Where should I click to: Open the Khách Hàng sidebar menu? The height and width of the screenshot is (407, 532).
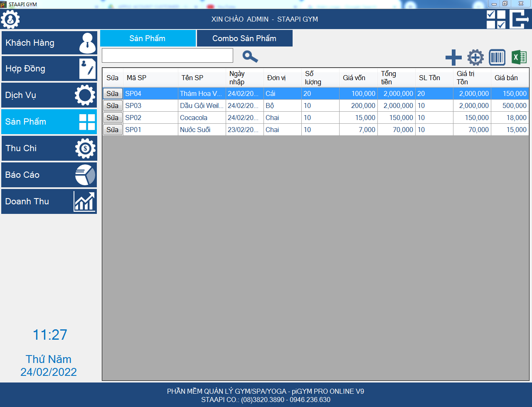(49, 43)
